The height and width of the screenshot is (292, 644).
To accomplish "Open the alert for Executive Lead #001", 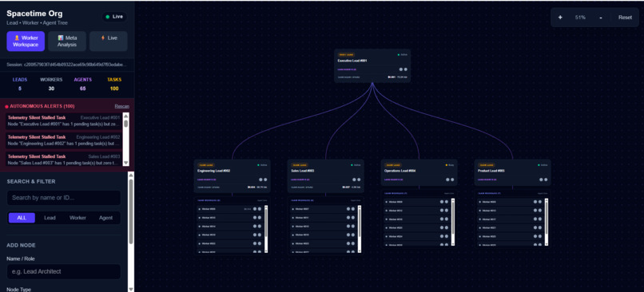I will coord(64,120).
